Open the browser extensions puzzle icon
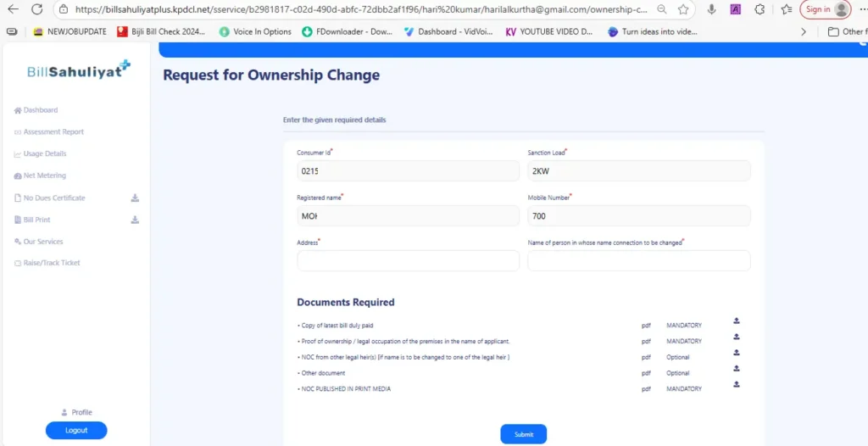The width and height of the screenshot is (868, 446). (x=759, y=9)
